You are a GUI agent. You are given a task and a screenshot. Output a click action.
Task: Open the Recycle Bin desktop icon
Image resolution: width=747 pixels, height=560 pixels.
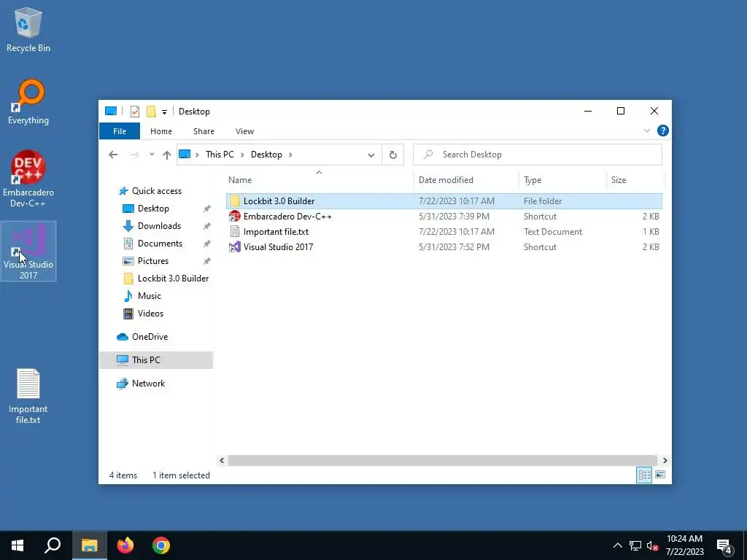(28, 29)
